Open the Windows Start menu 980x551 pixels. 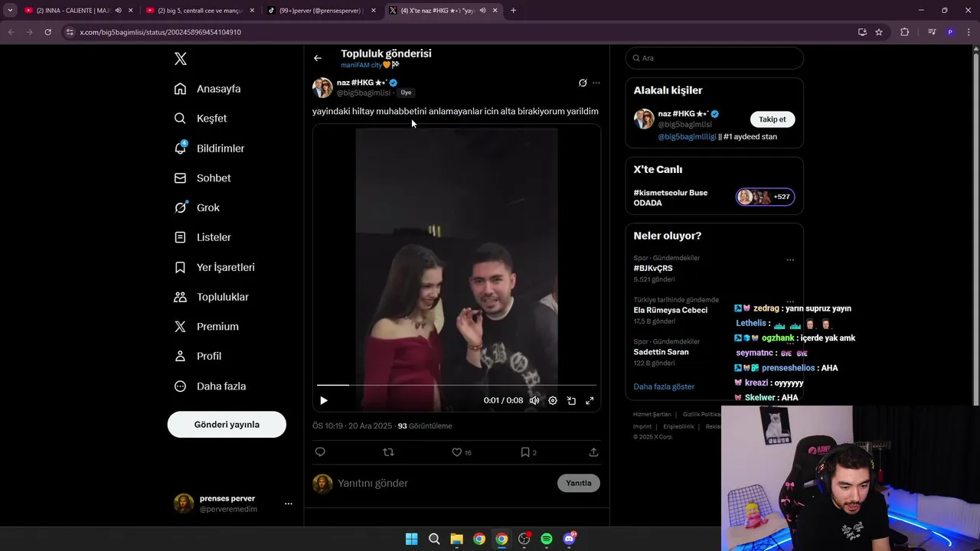click(x=411, y=539)
